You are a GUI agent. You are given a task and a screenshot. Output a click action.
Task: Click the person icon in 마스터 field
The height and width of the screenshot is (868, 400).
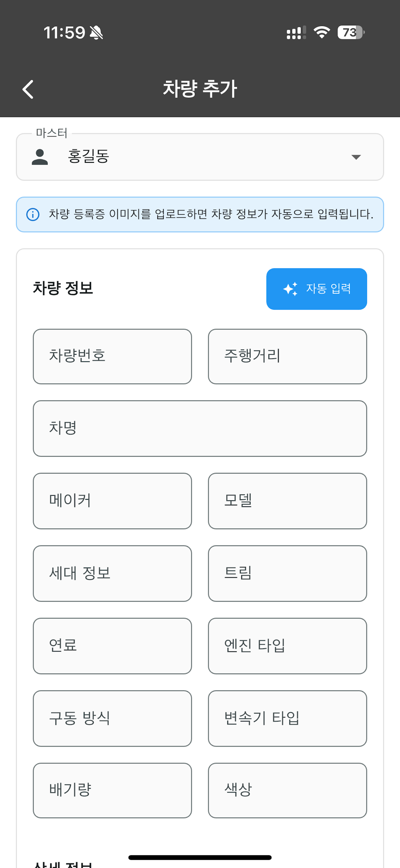click(x=40, y=157)
